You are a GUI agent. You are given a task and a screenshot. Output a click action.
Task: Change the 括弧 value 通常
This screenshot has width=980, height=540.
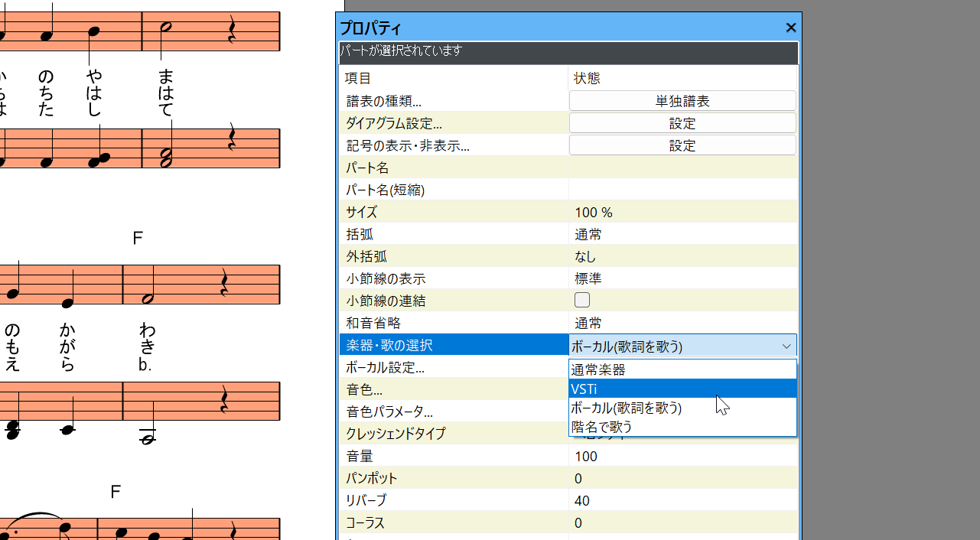pos(682,235)
